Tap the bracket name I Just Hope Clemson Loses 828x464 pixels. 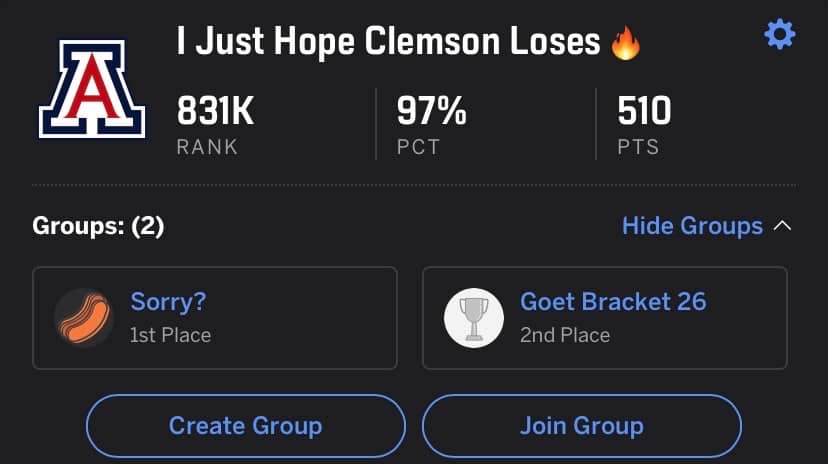tap(388, 42)
